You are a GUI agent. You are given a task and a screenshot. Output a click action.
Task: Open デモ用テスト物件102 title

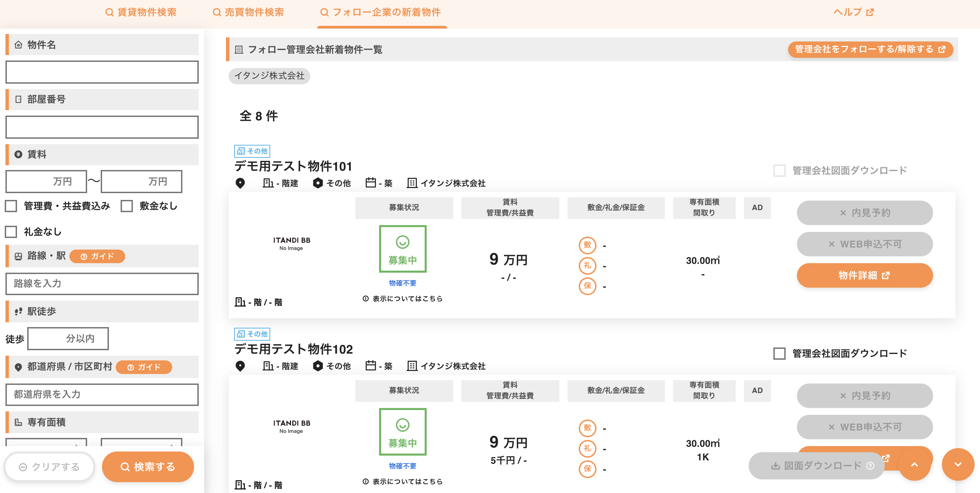click(x=294, y=349)
